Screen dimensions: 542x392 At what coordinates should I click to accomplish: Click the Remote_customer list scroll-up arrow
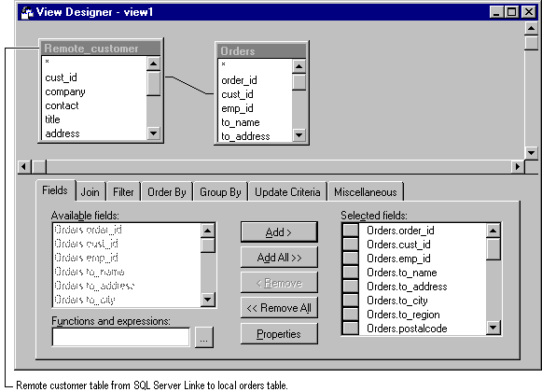tap(154, 63)
